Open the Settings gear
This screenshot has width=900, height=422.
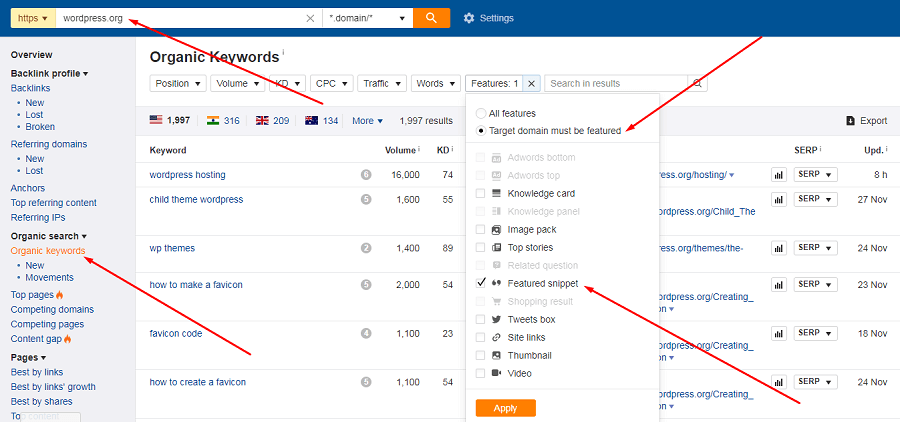[469, 18]
